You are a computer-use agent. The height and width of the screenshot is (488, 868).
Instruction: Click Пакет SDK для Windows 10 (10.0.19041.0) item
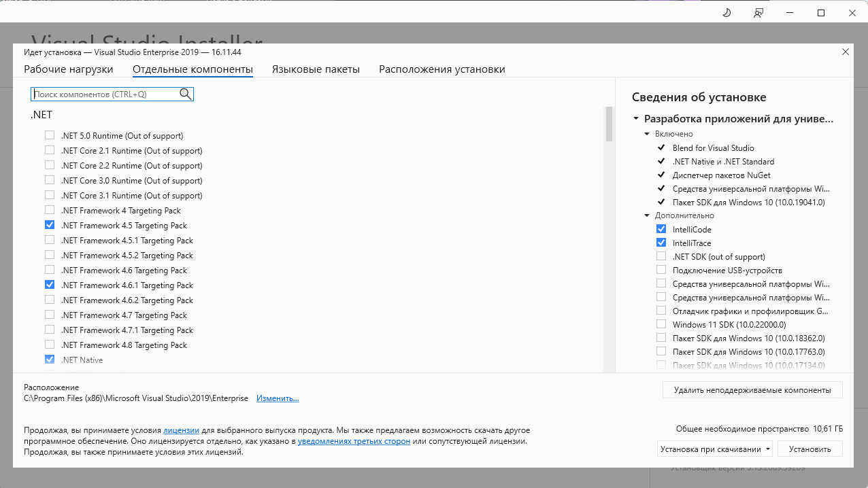pos(748,202)
